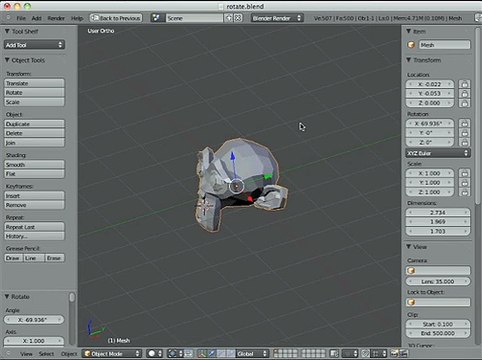Image resolution: width=482 pixels, height=360 pixels.
Task: Enable the rotate manipulator arc icon
Action: pos(221,353)
